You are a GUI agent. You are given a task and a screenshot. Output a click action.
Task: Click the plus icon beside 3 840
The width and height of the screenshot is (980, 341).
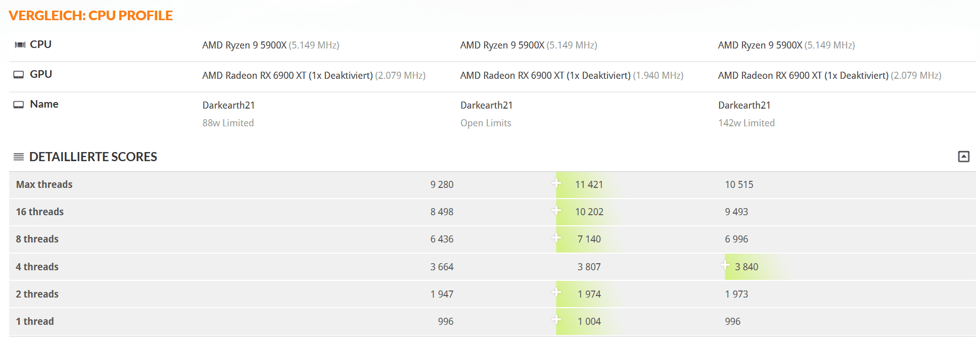[725, 265]
